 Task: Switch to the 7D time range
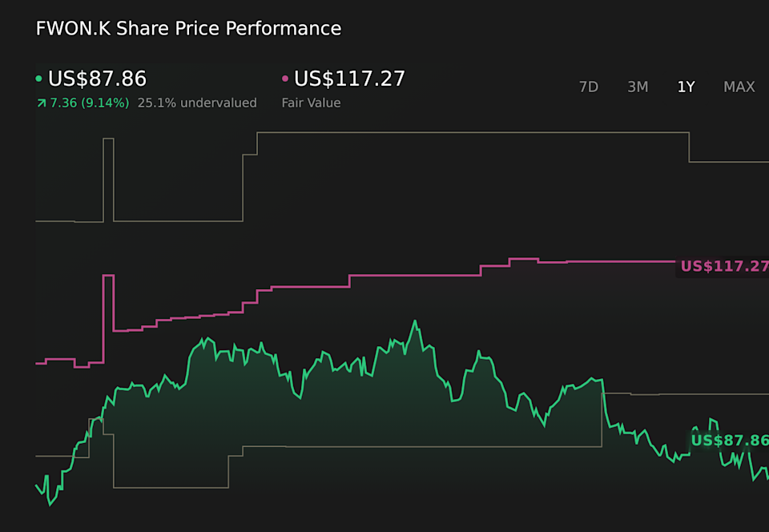click(x=589, y=87)
